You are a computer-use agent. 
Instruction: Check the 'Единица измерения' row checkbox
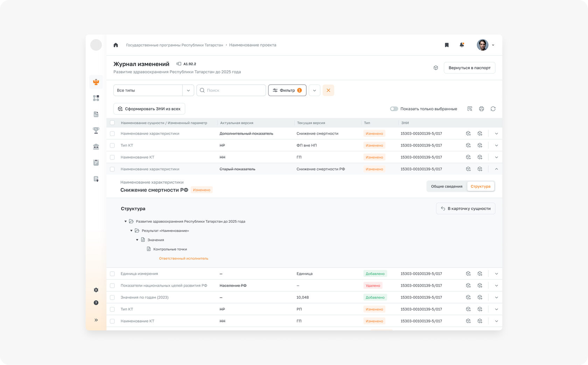pos(112,274)
